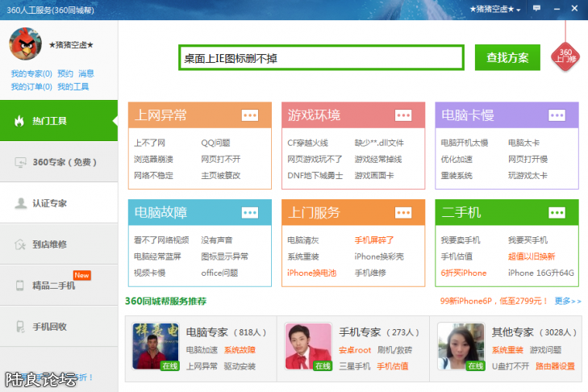This screenshot has width=588, height=392.
Task: Select 上不了网 under 上网异常
Action: 150,143
